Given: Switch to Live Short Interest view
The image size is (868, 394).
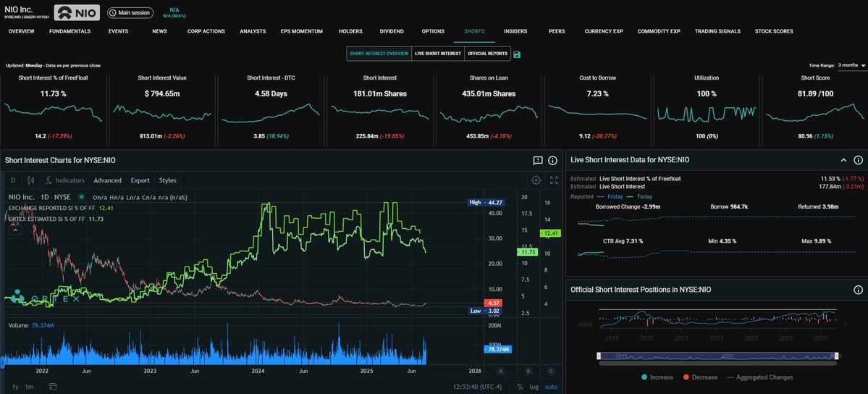Looking at the screenshot, I should click(x=438, y=54).
